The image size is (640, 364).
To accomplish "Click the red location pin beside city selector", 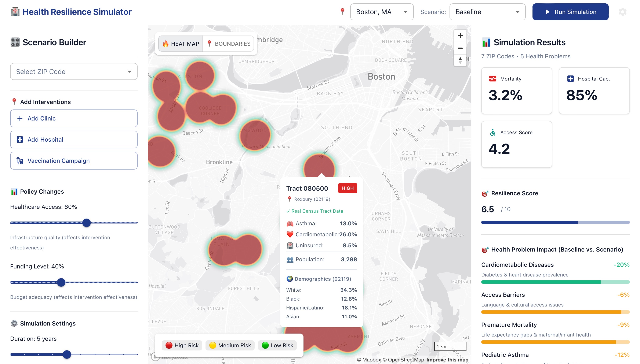I will coord(342,11).
